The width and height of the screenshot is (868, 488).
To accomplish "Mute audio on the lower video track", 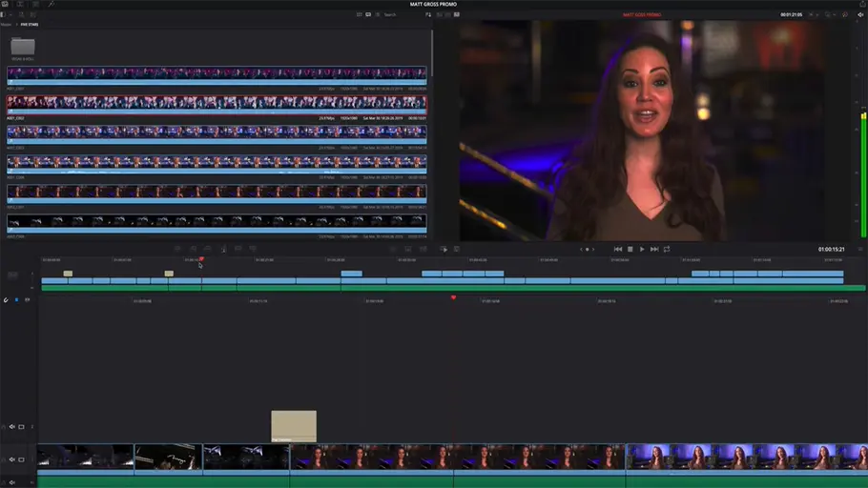I will (x=12, y=459).
